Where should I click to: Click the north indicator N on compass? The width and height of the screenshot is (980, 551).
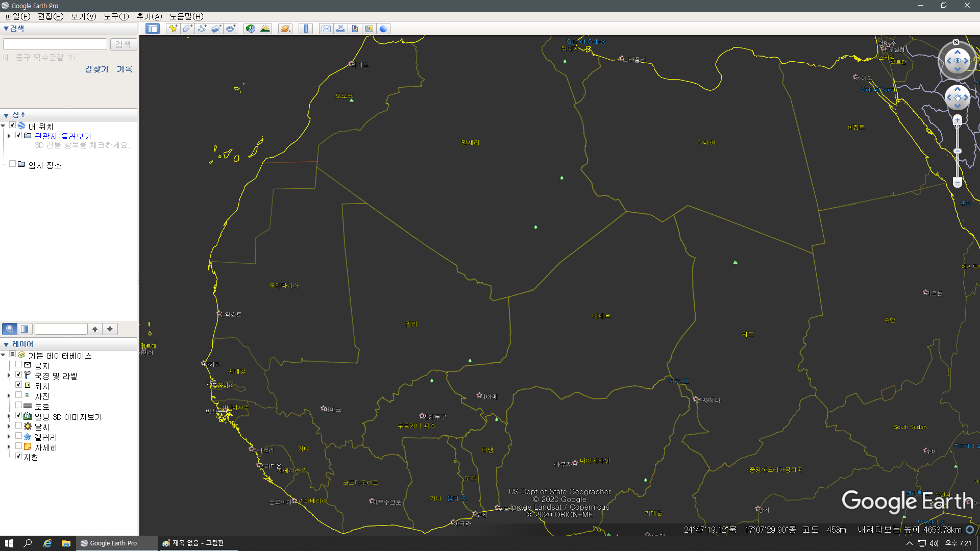click(x=956, y=42)
